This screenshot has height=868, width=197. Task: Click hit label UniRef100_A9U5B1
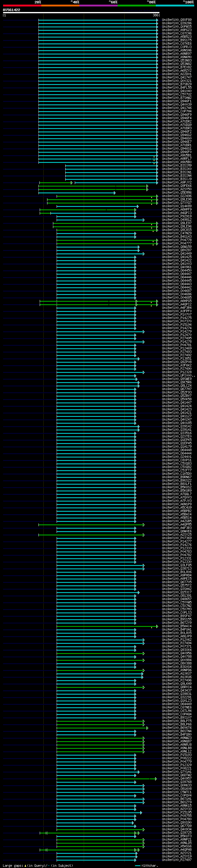[x=177, y=155]
